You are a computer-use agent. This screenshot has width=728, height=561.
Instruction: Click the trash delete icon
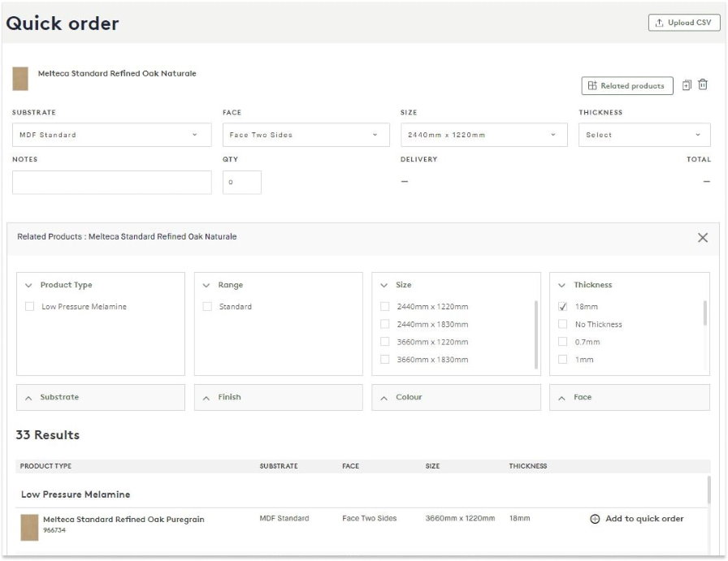[703, 85]
